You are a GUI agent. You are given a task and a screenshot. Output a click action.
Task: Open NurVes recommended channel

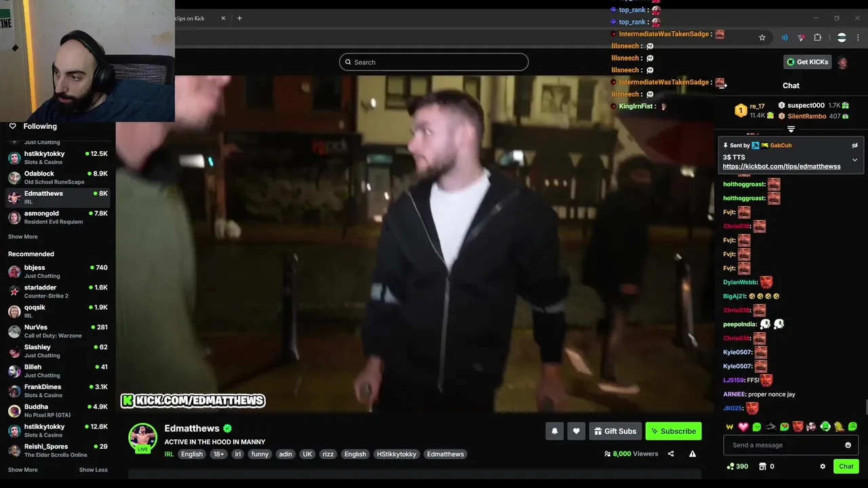[58, 331]
